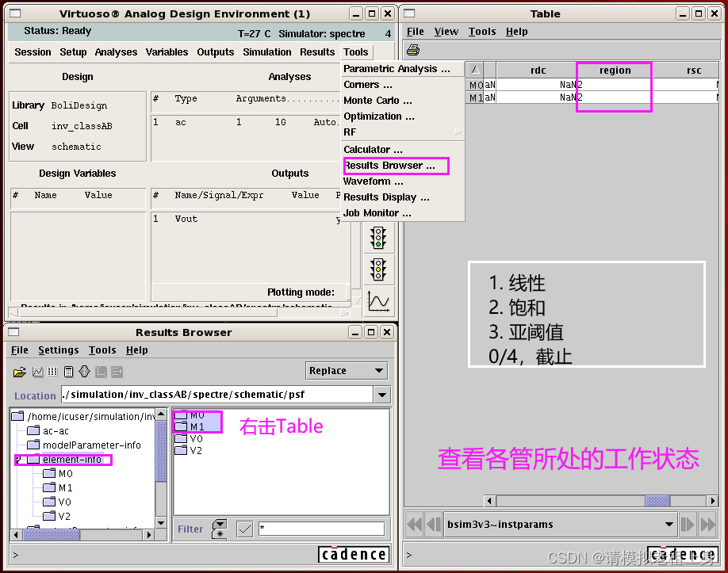Image resolution: width=728 pixels, height=573 pixels.
Task: Click the printer icon in Table window
Action: coord(412,50)
